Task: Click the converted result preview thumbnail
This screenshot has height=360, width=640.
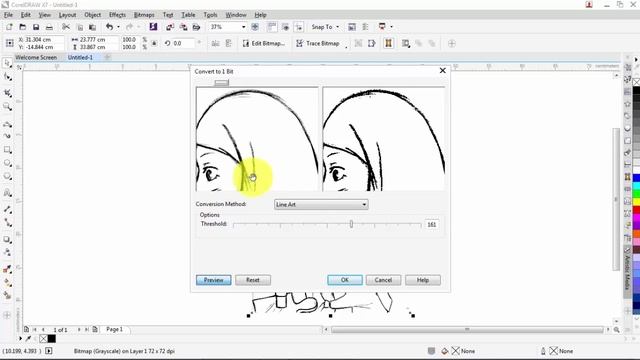Action: tap(384, 139)
